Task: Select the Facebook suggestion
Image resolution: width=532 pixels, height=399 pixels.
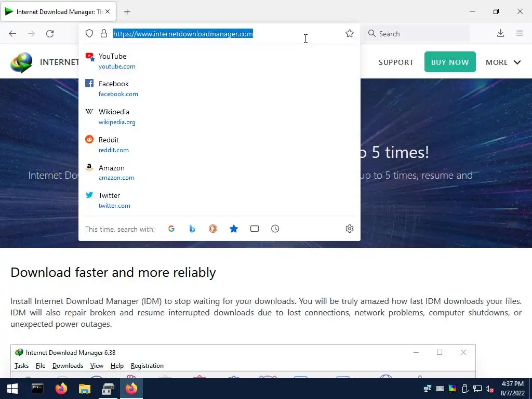Action: pos(219,88)
